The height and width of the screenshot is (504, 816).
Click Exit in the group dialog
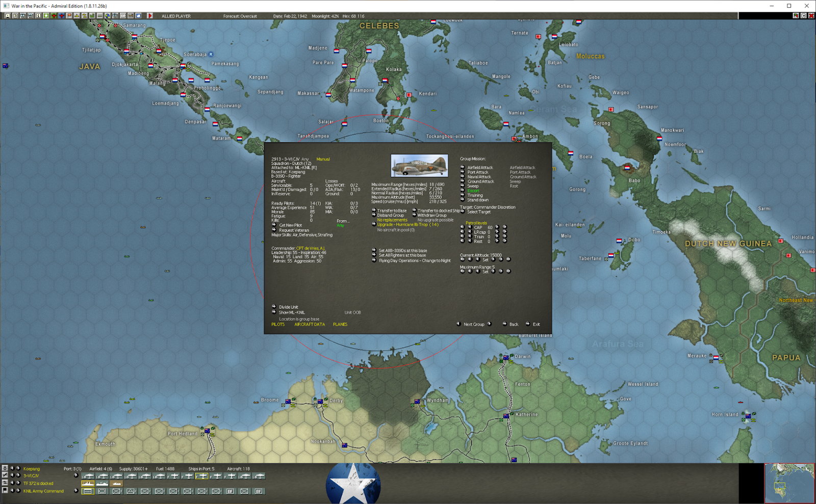tap(536, 324)
